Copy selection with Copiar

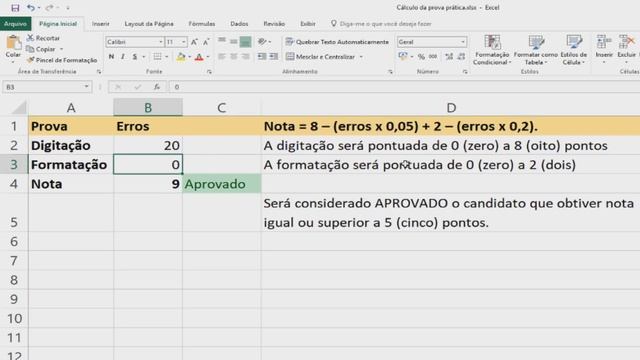click(41, 49)
